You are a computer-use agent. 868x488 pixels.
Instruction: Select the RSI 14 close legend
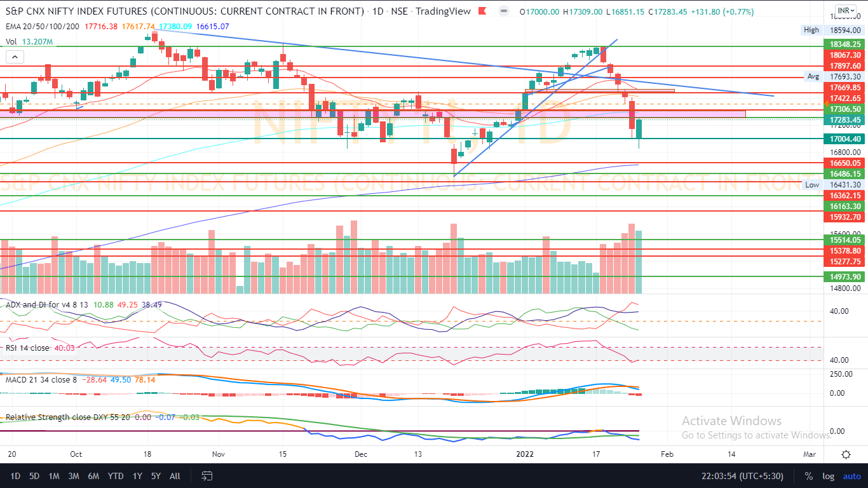pyautogui.click(x=28, y=348)
